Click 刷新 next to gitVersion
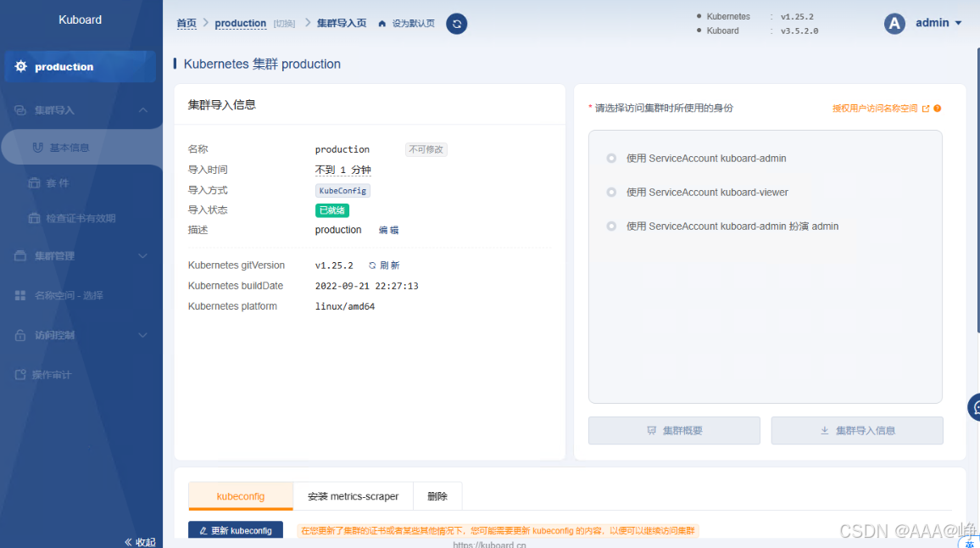The image size is (980, 548). pos(389,266)
